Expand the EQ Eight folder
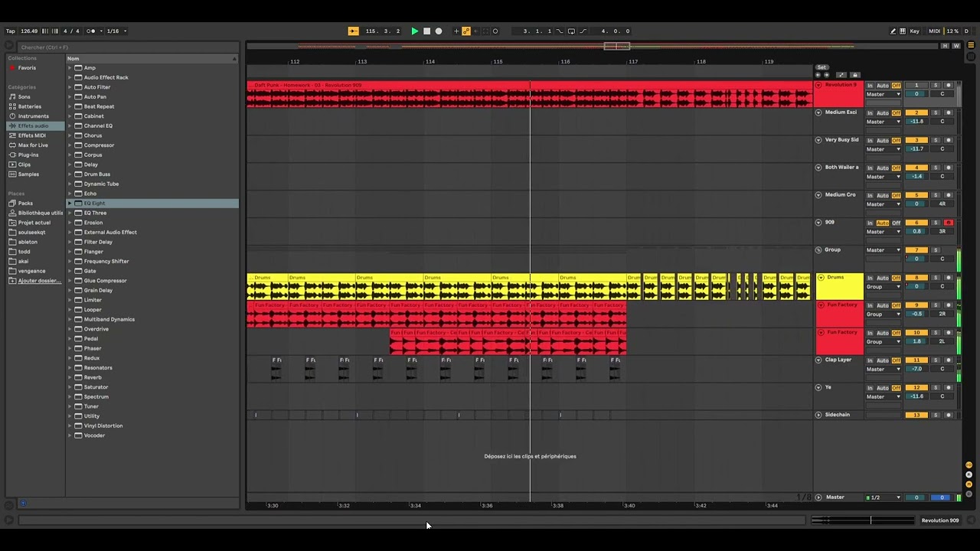Image resolution: width=980 pixels, height=551 pixels. coord(70,204)
